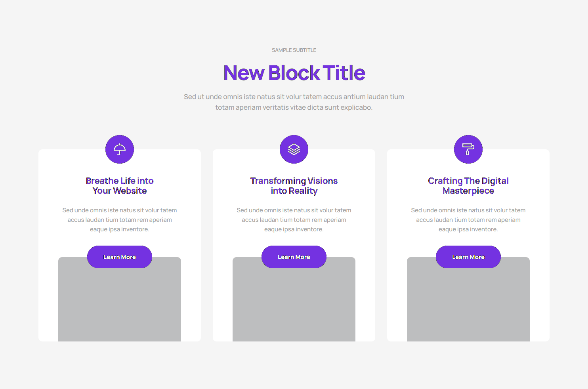Select the 'Transforming Visions into Reality' heading
Viewport: 588px width, 389px height.
pos(294,186)
